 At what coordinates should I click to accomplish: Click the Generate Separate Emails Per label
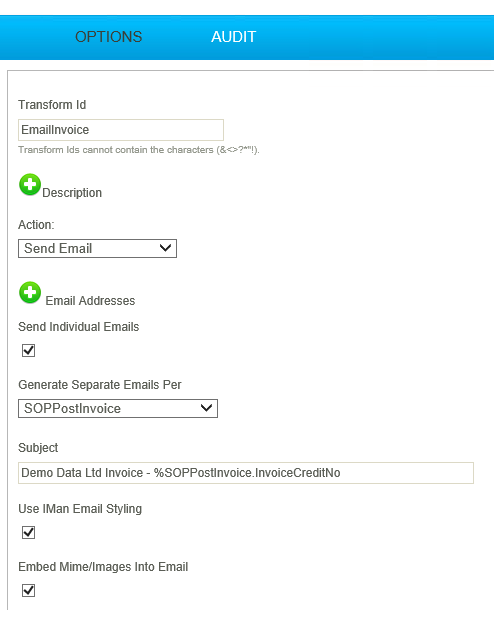click(x=100, y=385)
